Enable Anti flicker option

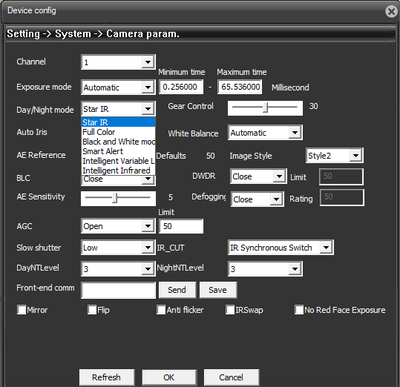161,310
